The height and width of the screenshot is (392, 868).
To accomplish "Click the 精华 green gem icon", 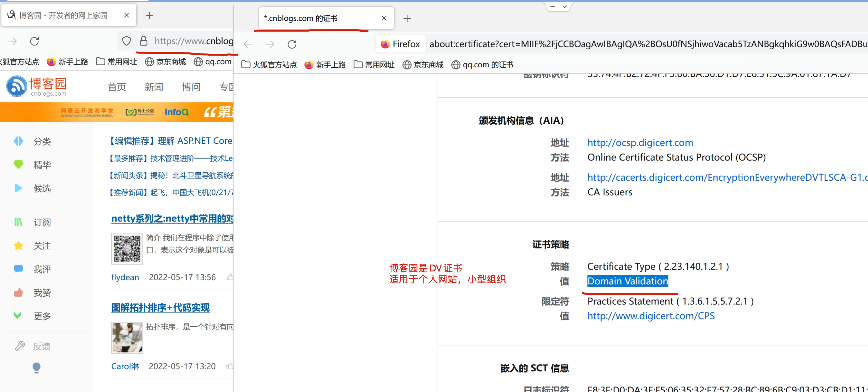I will pyautogui.click(x=18, y=164).
